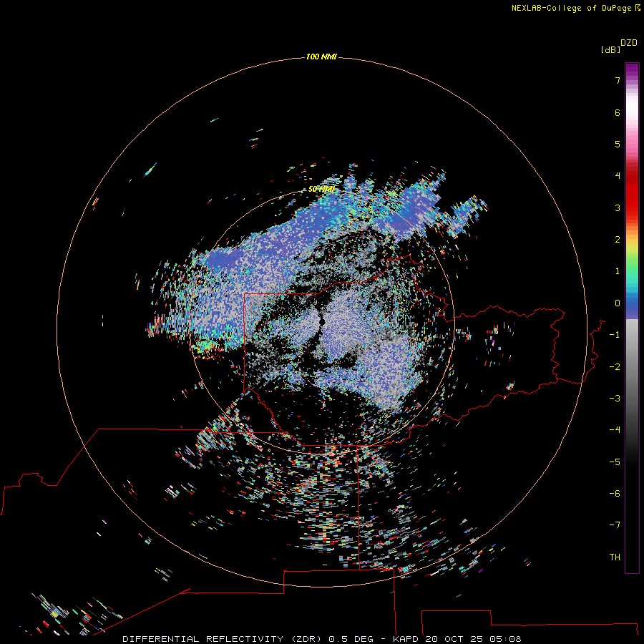Click the 3 value on the color scale
The height and width of the screenshot is (644, 644).
(x=618, y=208)
